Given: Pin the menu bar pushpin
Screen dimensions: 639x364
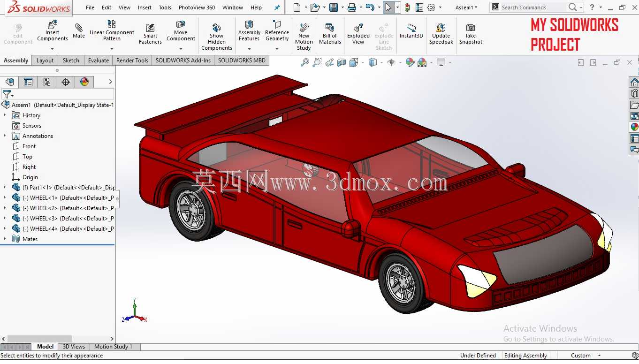Looking at the screenshot, I should tap(277, 8).
